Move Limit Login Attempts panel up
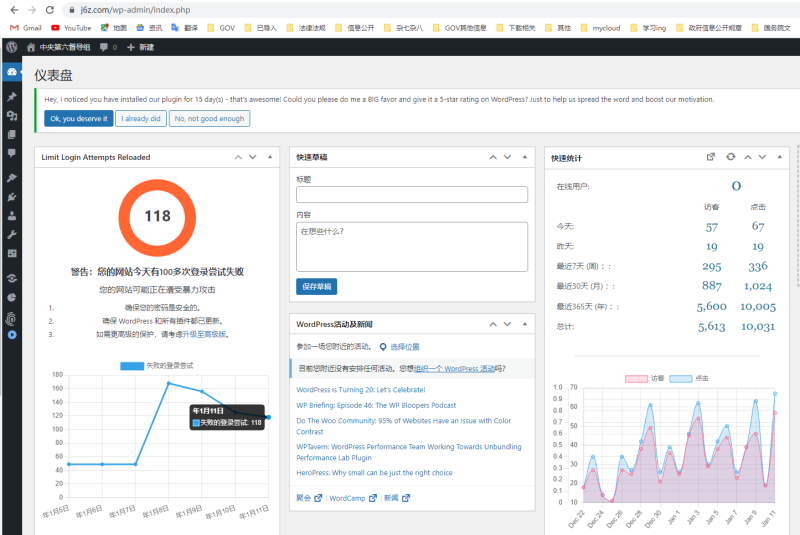 [238, 157]
